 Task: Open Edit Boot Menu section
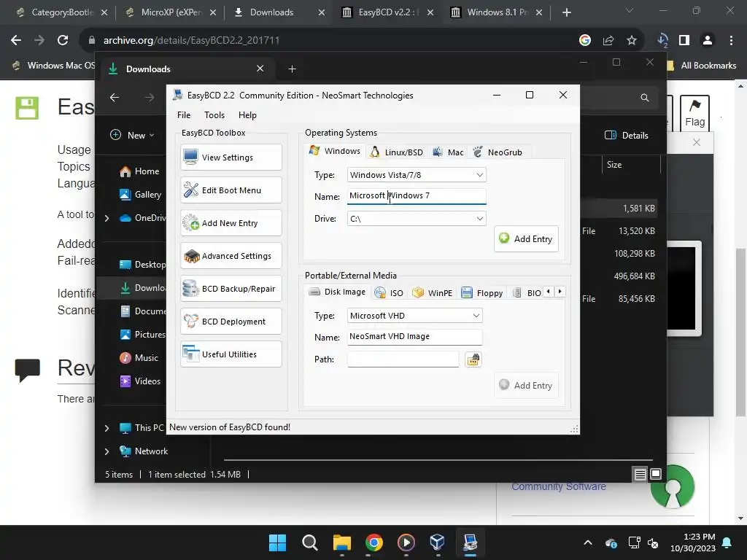pyautogui.click(x=231, y=190)
